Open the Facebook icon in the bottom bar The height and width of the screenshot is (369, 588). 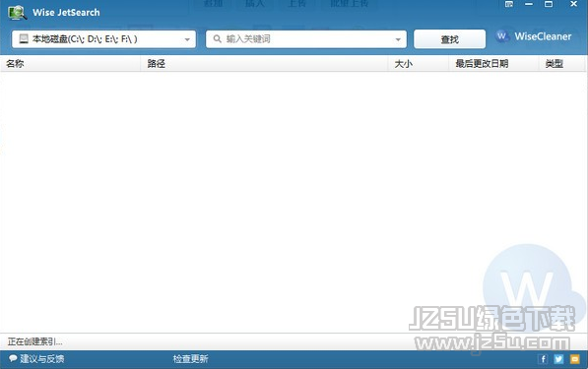click(x=543, y=359)
